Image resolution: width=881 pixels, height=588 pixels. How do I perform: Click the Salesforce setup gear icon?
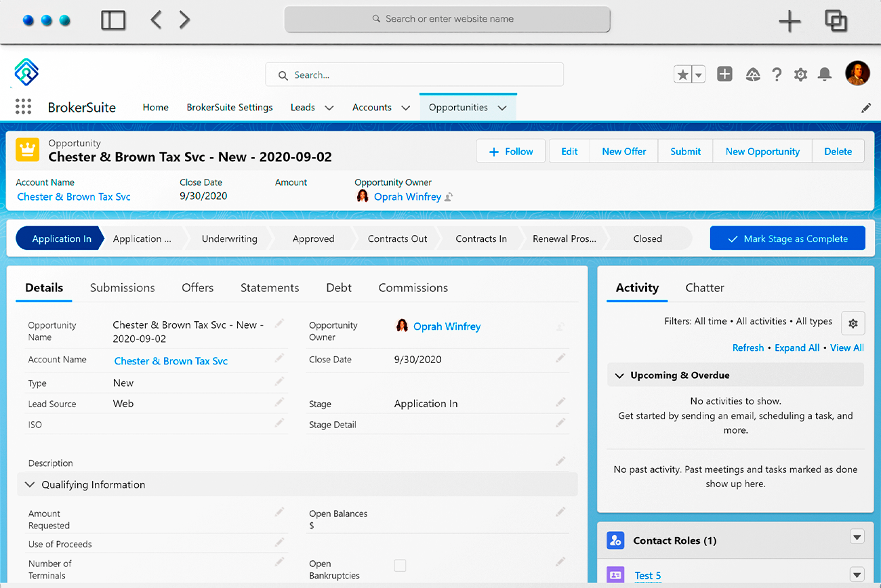point(800,75)
